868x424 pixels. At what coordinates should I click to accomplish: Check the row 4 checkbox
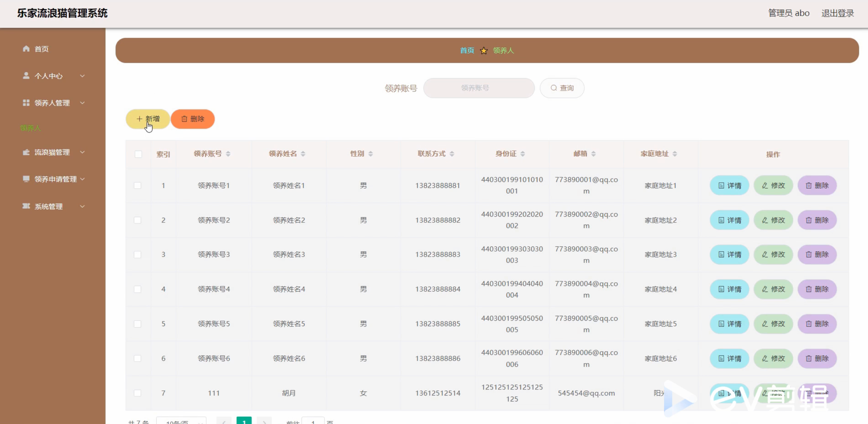(x=137, y=289)
